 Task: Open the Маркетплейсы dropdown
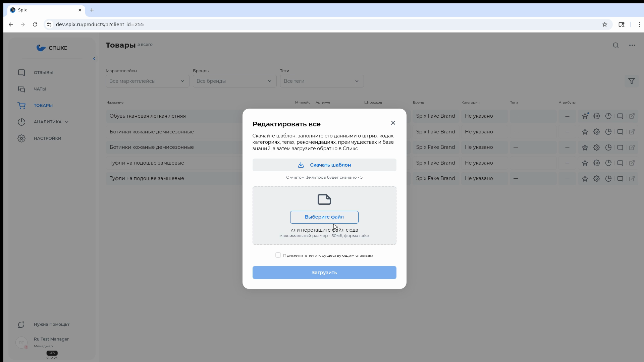pos(148,81)
